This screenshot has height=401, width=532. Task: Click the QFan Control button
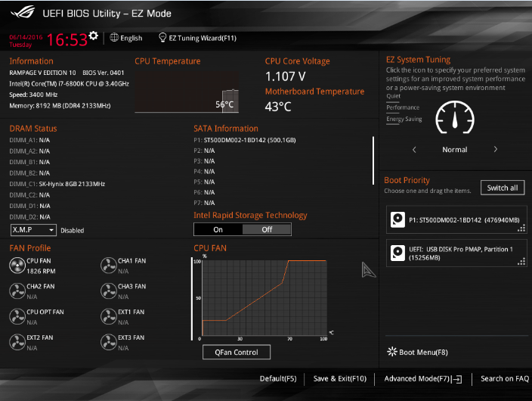(236, 352)
